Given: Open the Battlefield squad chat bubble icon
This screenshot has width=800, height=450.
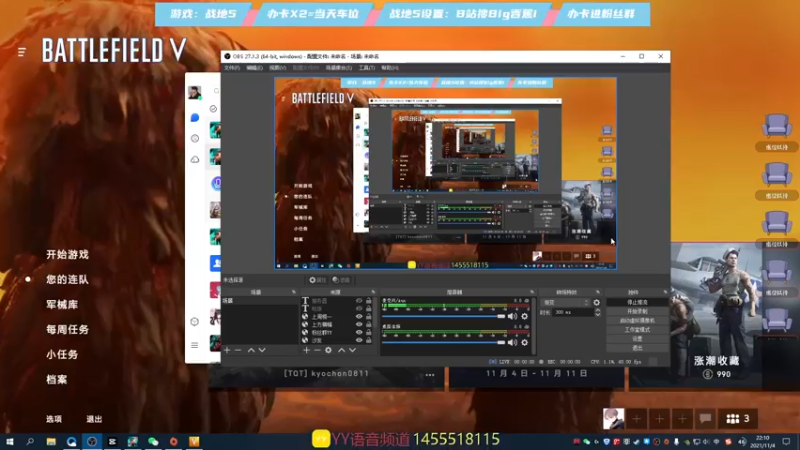Looking at the screenshot, I should tap(706, 419).
